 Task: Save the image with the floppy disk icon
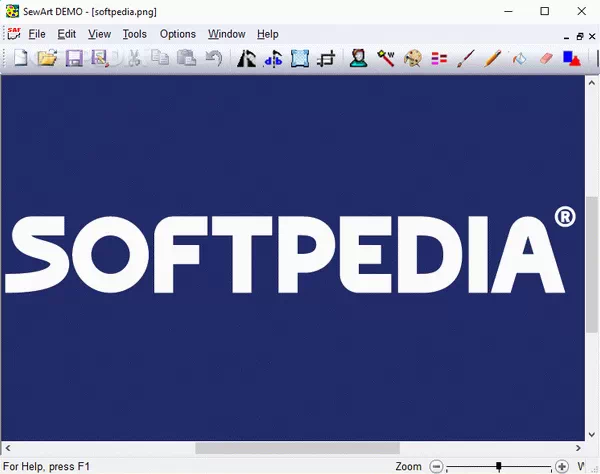pos(74,59)
